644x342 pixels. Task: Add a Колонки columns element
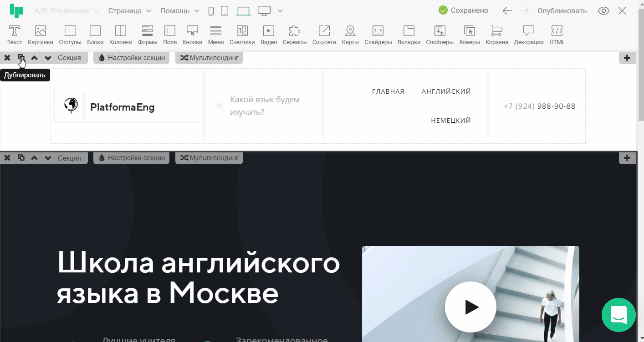point(121,35)
